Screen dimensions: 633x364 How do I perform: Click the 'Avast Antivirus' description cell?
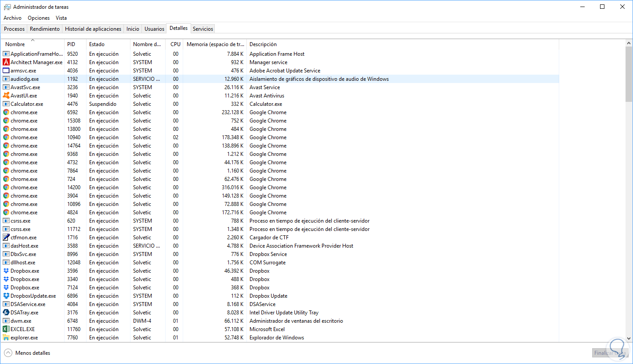(267, 96)
